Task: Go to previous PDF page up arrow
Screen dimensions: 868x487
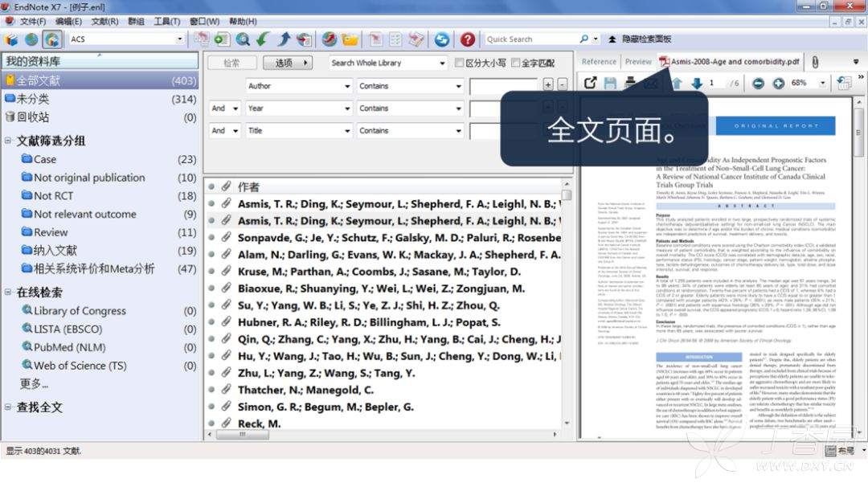Action: 677,83
